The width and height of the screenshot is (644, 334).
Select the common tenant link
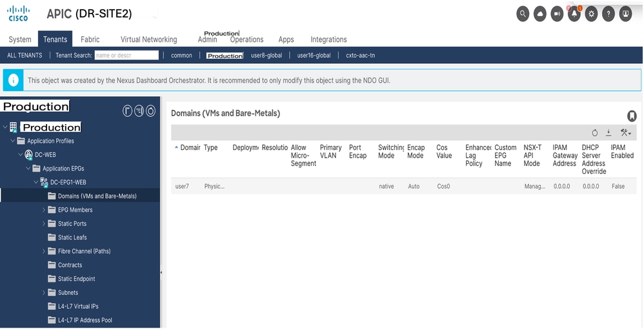coord(181,55)
